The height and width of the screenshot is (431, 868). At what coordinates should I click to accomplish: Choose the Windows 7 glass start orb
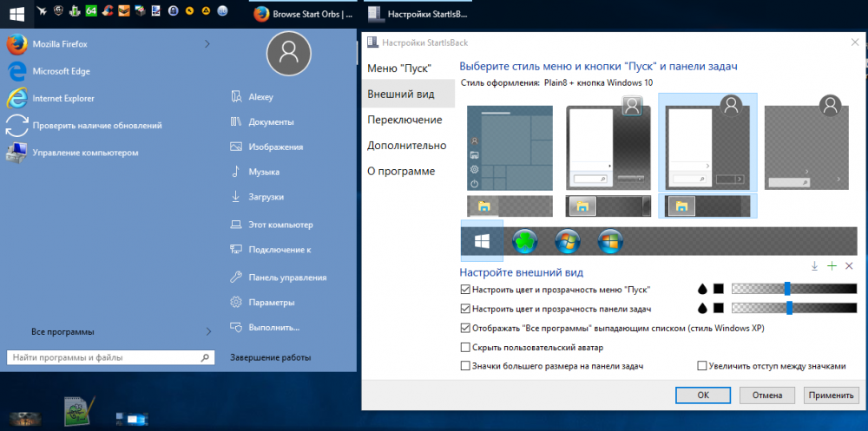click(568, 242)
